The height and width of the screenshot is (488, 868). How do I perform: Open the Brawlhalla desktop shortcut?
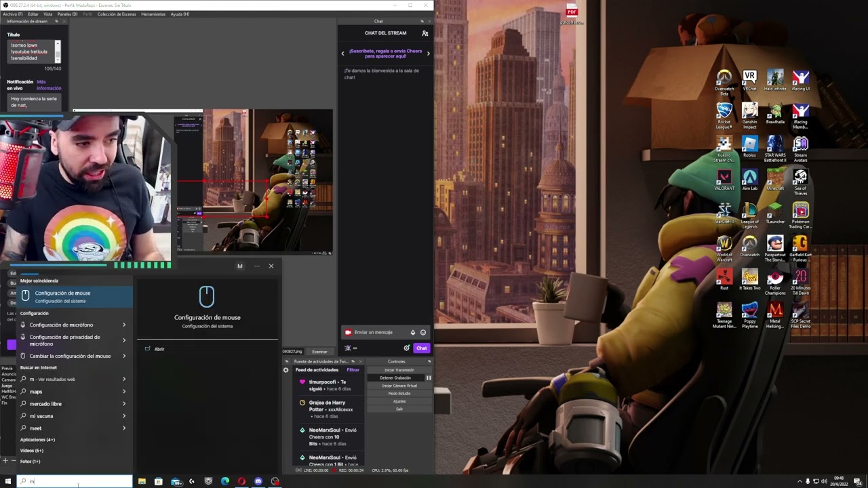tap(775, 113)
